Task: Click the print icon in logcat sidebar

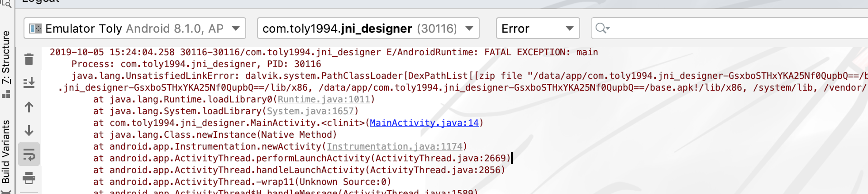Action: (x=29, y=178)
